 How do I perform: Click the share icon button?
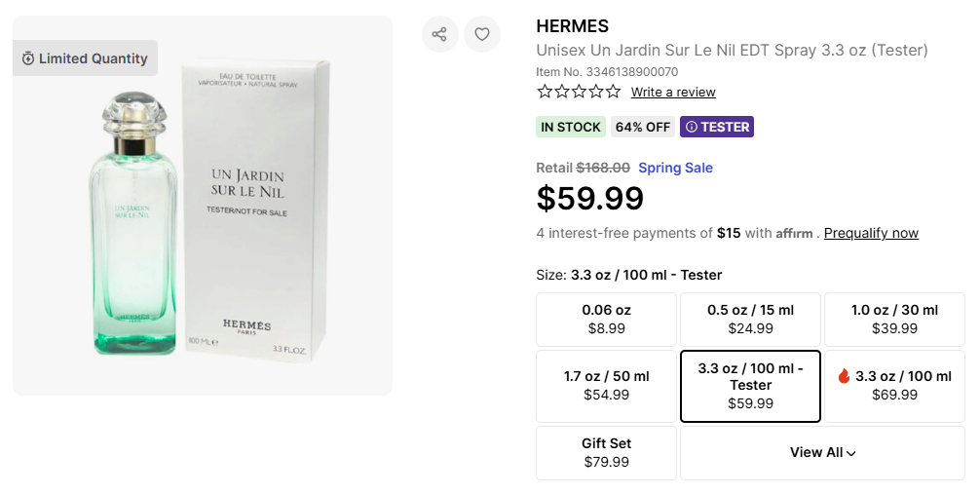pos(439,34)
